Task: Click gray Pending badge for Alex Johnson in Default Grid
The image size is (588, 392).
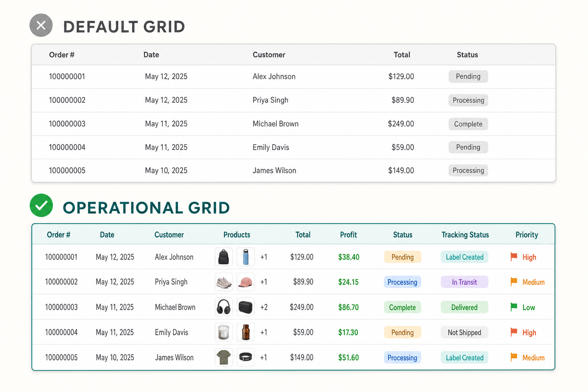Action: point(468,77)
